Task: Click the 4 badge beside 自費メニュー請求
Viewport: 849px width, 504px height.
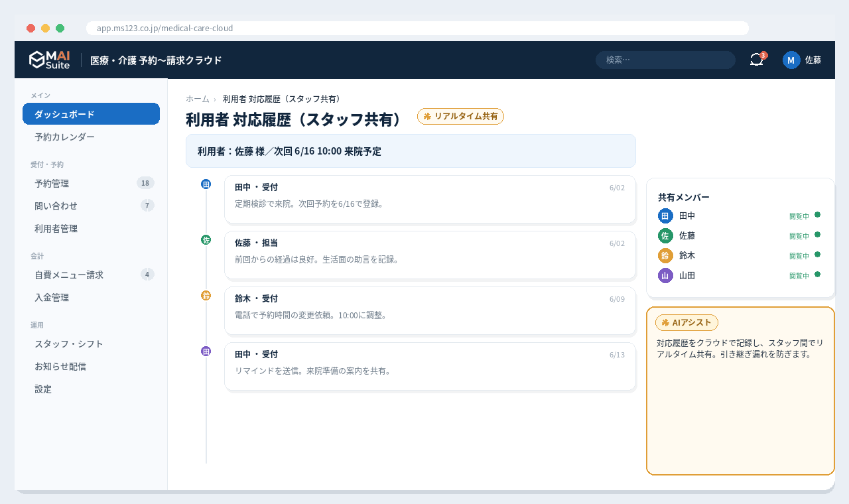Action: tap(147, 275)
